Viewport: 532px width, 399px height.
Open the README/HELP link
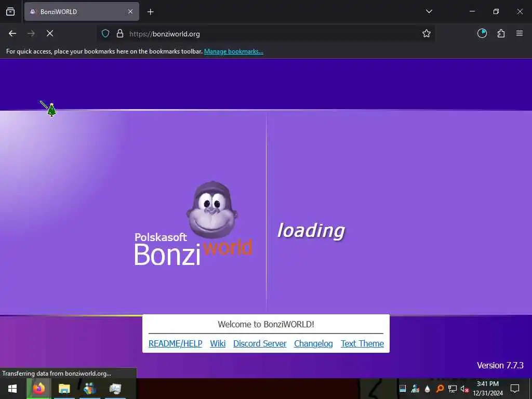click(176, 344)
